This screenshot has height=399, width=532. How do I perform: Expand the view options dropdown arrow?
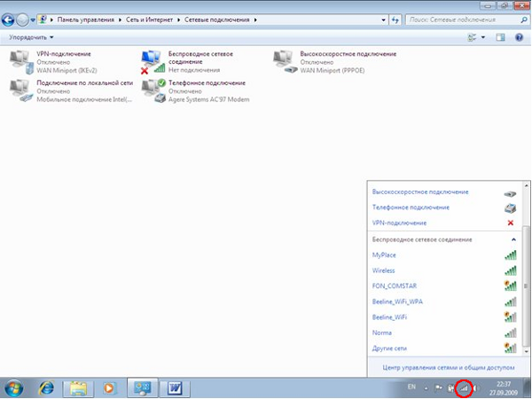pyautogui.click(x=482, y=37)
